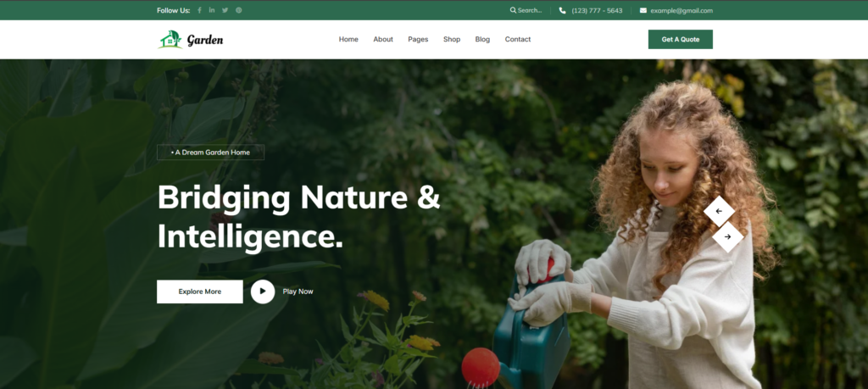This screenshot has width=868, height=389.
Task: Open the Twitter social icon
Action: (225, 10)
